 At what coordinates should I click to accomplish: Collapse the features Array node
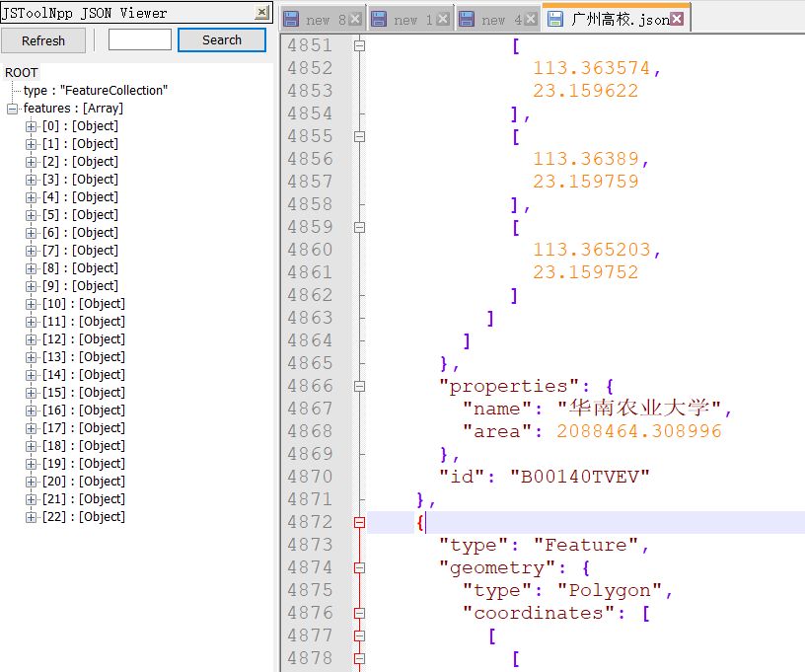click(x=12, y=109)
